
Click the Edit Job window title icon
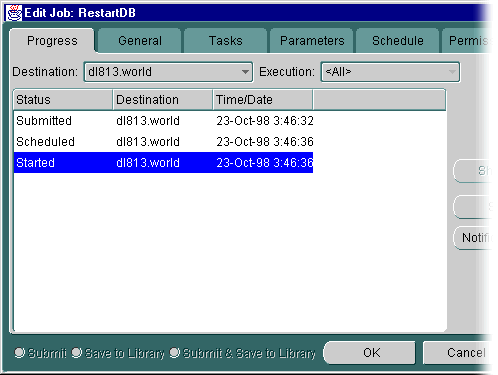tap(14, 13)
